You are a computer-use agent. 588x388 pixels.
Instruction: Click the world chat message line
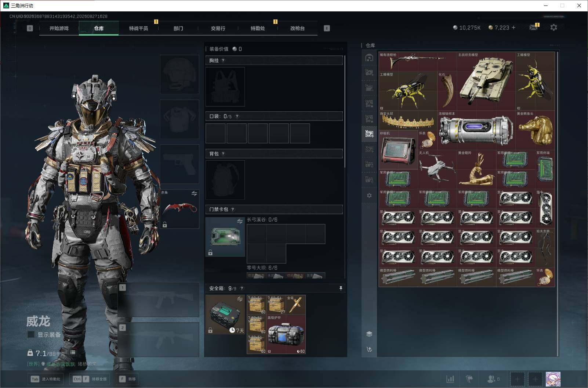pos(62,364)
